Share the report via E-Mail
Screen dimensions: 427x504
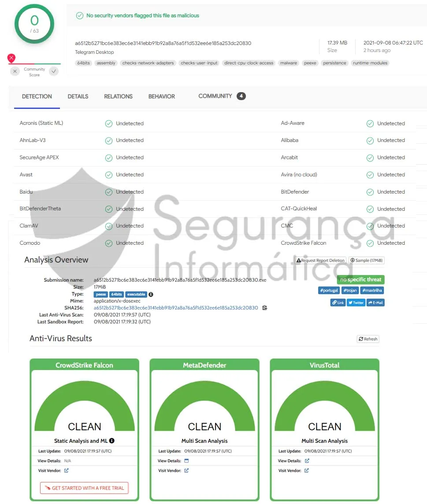375,302
